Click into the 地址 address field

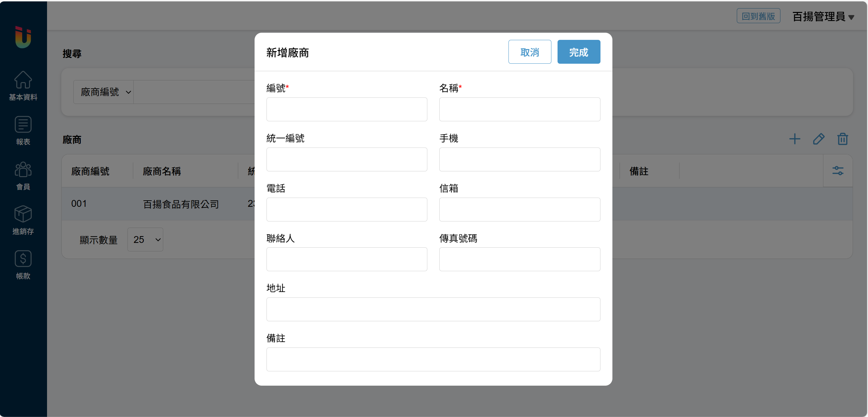click(x=433, y=309)
